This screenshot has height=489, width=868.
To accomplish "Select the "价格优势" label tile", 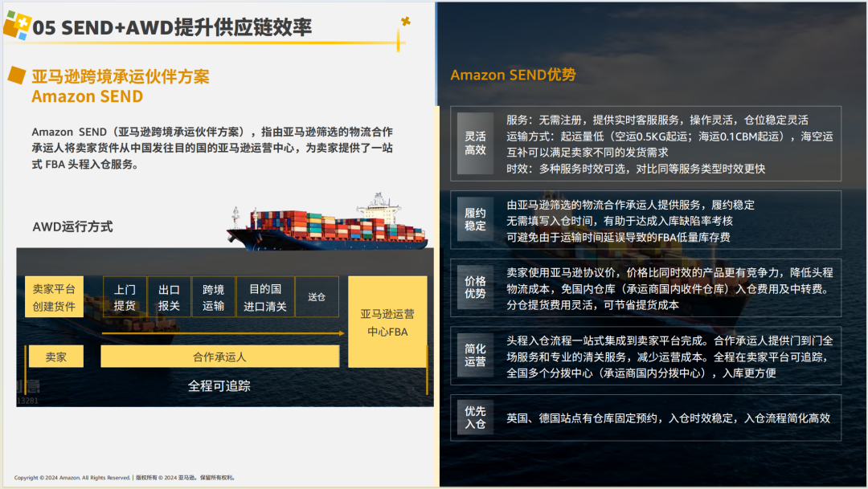I will tap(476, 287).
